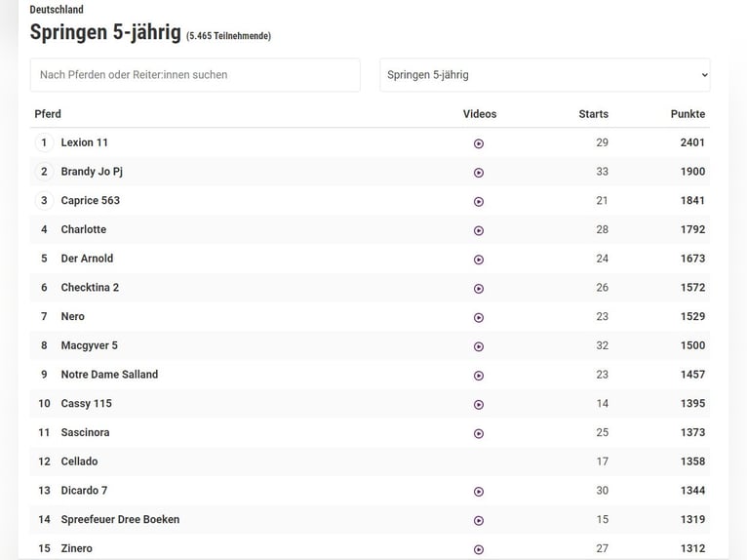Sort the table by Punkte column
The width and height of the screenshot is (747, 560).
(x=688, y=114)
